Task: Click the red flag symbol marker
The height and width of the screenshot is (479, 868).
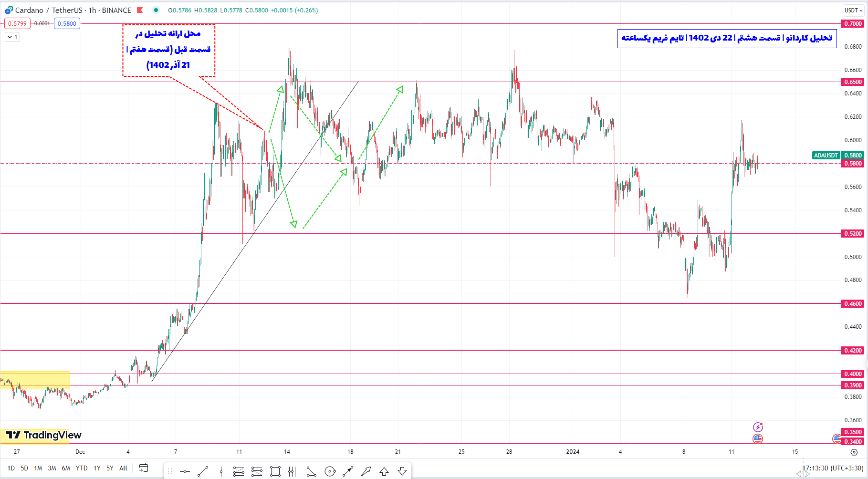Action: tap(140, 10)
